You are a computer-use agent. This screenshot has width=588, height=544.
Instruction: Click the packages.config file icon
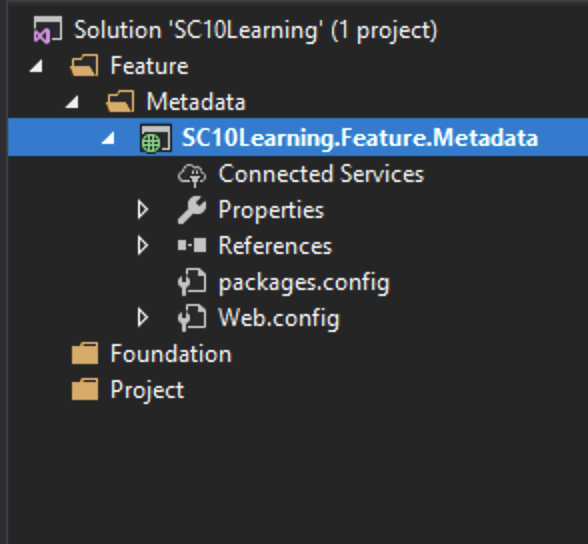pos(192,282)
